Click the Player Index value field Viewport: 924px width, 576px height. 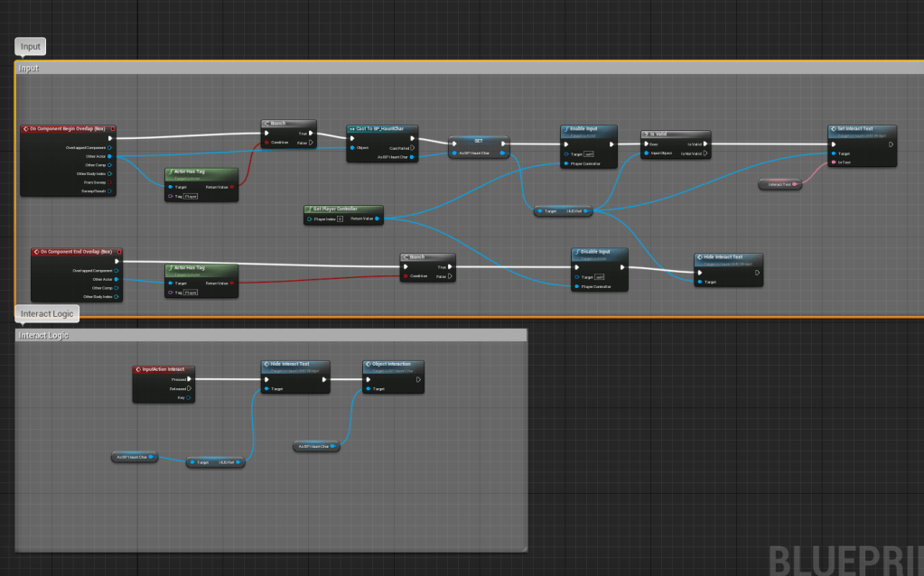click(339, 218)
